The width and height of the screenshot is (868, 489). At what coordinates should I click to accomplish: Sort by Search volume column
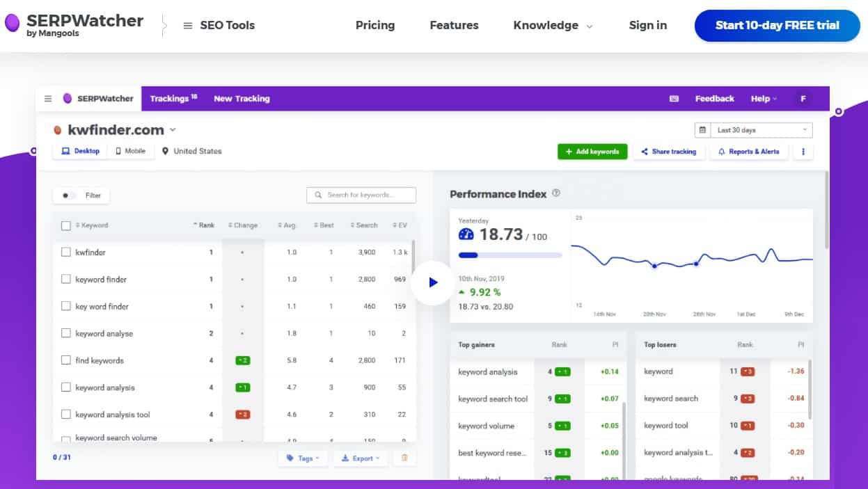(364, 225)
